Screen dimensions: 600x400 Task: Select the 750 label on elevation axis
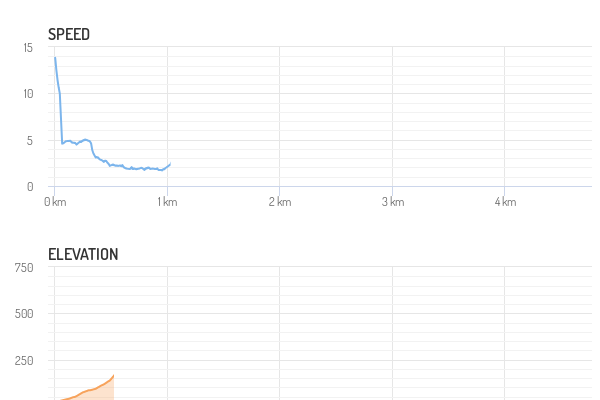pyautogui.click(x=24, y=267)
